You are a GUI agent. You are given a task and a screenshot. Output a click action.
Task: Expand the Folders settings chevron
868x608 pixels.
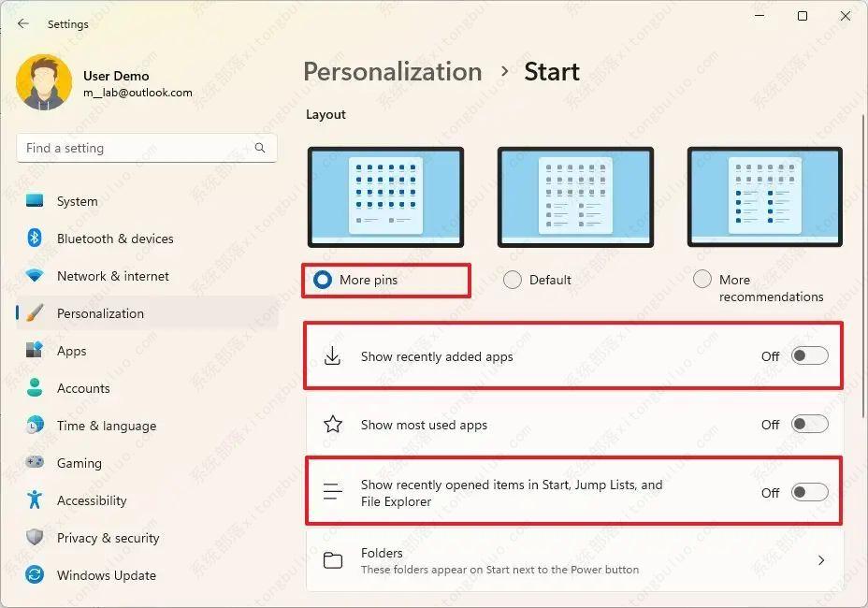pos(821,560)
